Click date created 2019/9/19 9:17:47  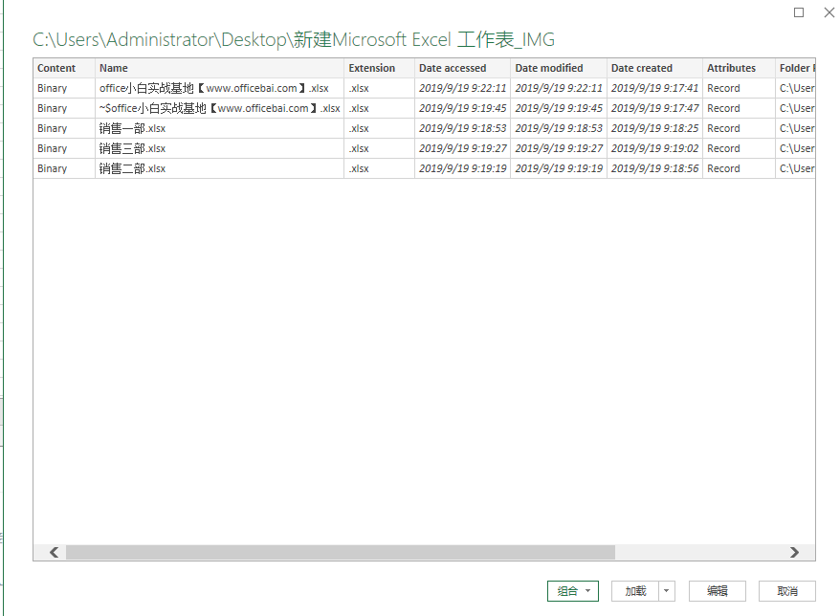point(654,108)
